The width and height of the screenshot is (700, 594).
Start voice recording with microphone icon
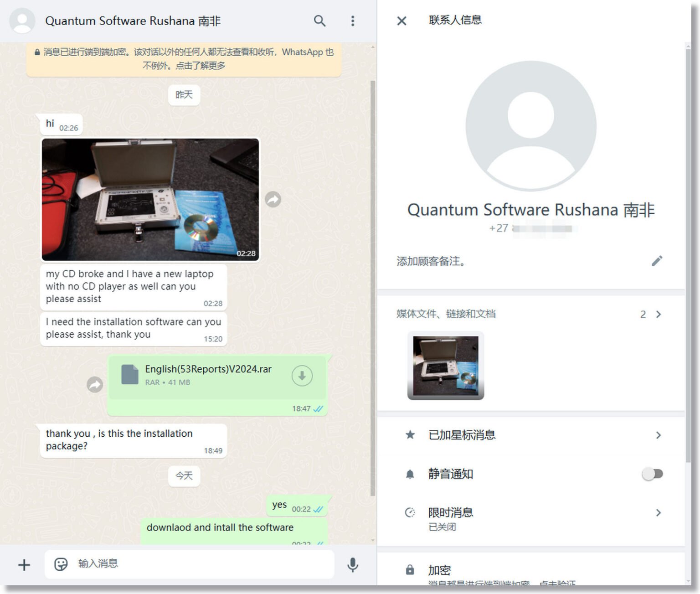[352, 564]
